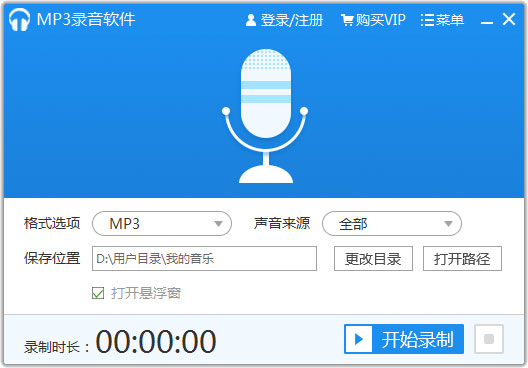Open the 格式选项 MP3 dropdown
Screen dimensions: 528x368
(x=162, y=224)
